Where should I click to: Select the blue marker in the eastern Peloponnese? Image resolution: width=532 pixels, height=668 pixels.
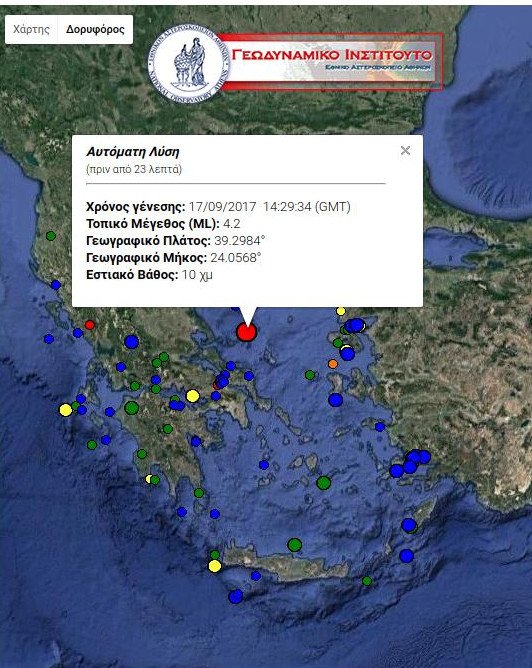(x=196, y=441)
